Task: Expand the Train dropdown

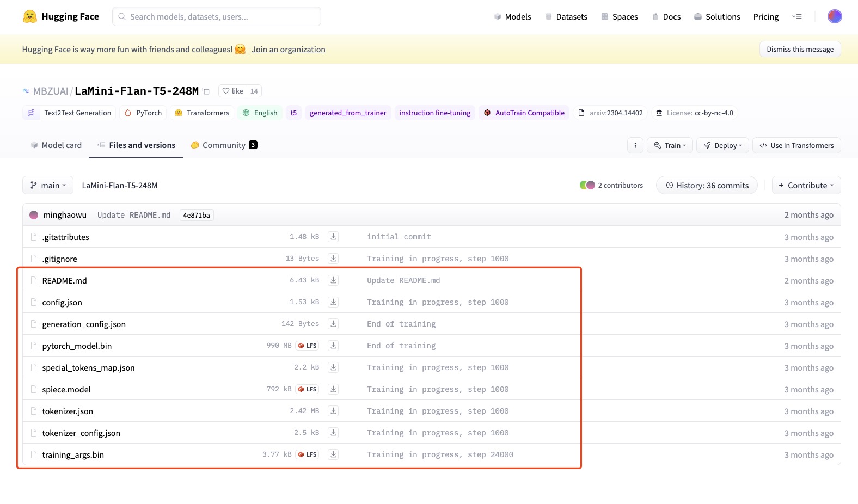Action: pos(670,145)
